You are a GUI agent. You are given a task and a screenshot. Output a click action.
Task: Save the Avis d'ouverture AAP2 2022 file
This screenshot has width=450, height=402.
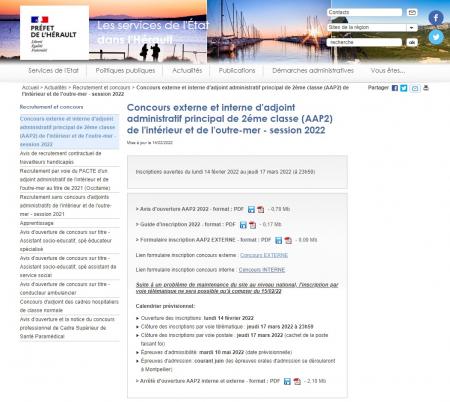pos(251,209)
